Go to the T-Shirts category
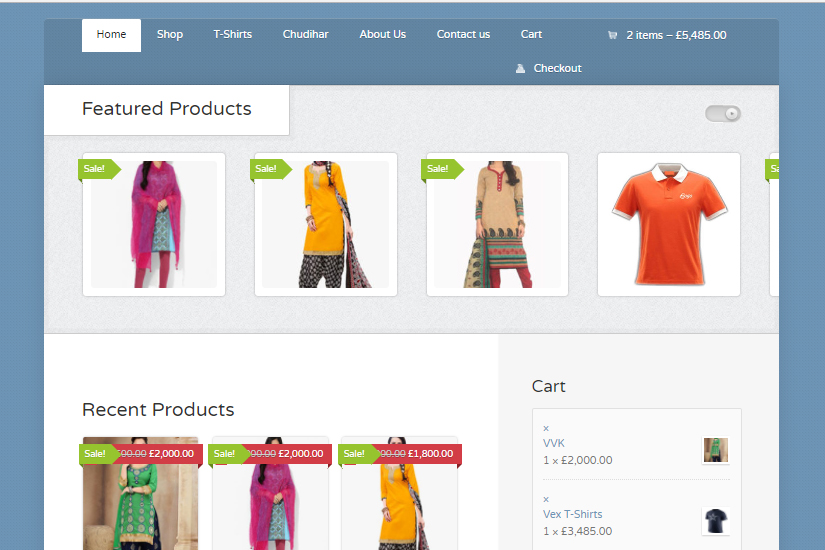Image resolution: width=825 pixels, height=550 pixels. (232, 35)
